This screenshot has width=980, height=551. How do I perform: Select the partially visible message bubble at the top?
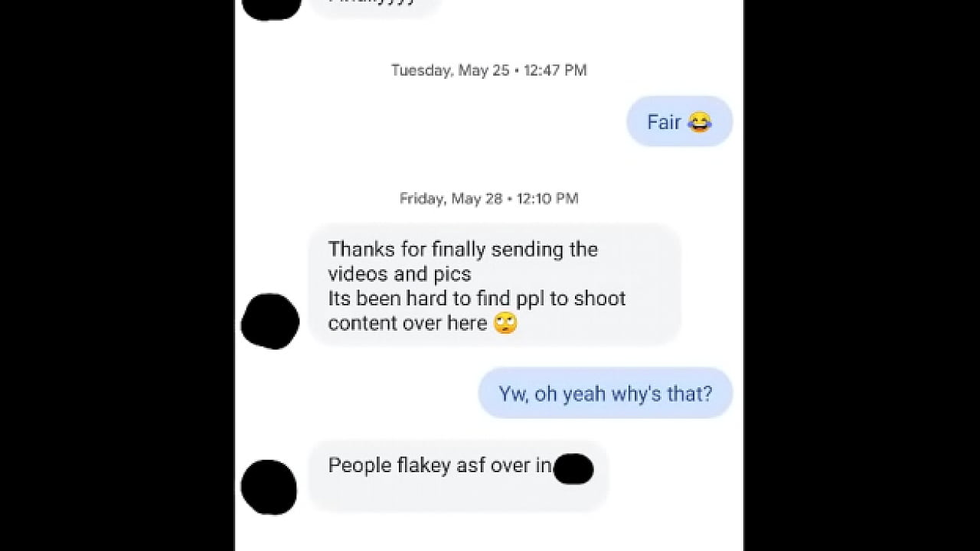[x=375, y=6]
